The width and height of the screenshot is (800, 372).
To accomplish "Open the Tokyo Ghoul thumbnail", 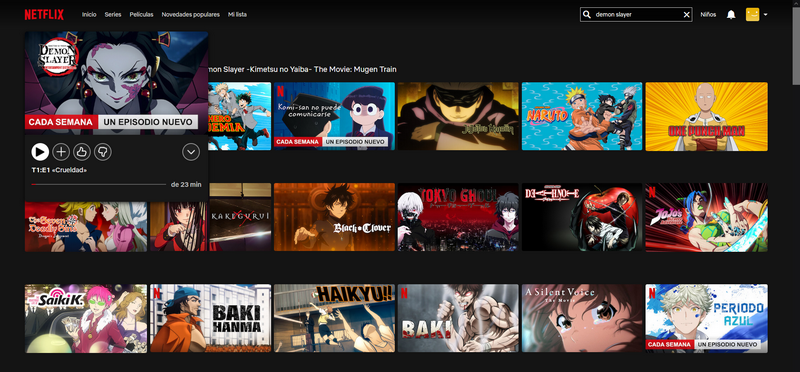I will click(x=458, y=217).
